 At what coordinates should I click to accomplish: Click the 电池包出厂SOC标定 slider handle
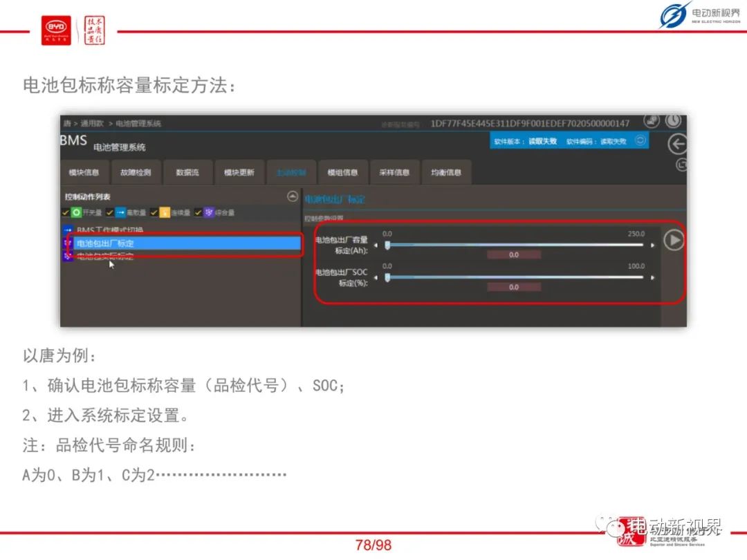(x=387, y=277)
